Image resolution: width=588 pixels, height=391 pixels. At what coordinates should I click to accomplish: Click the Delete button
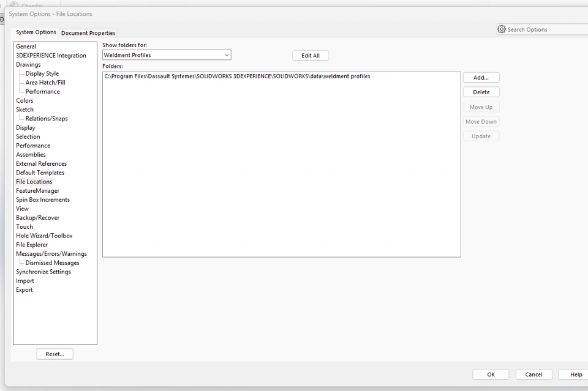click(x=481, y=92)
